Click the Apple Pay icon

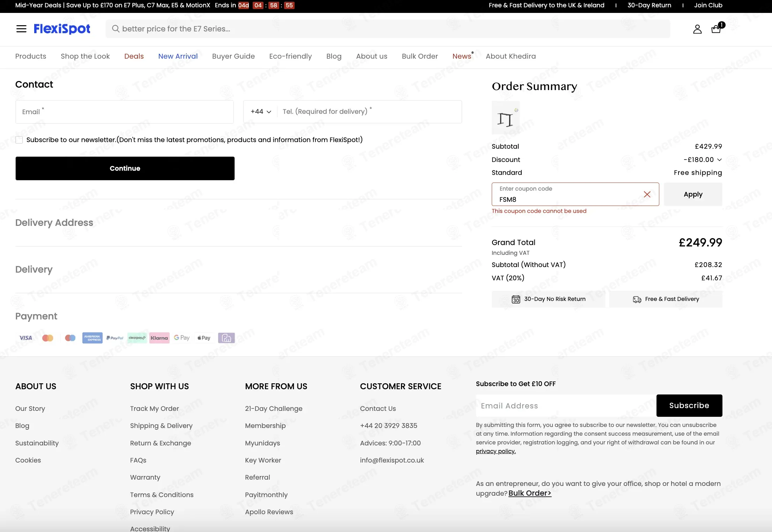coord(204,338)
